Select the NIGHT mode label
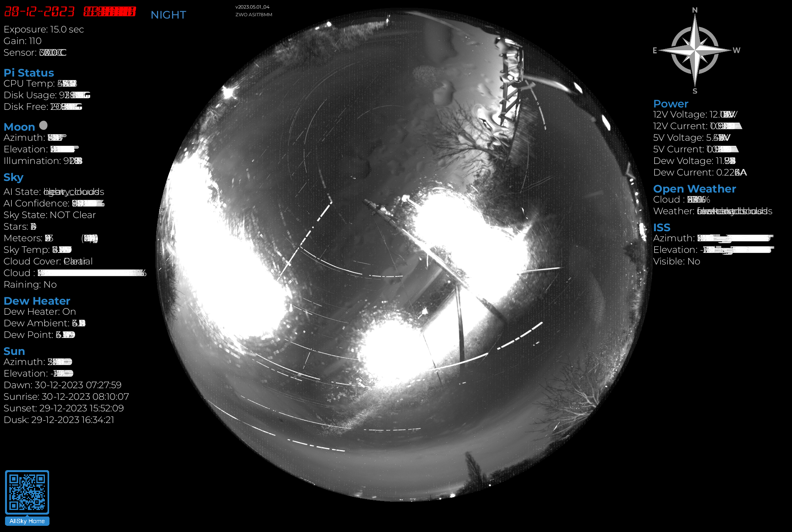 click(x=168, y=15)
